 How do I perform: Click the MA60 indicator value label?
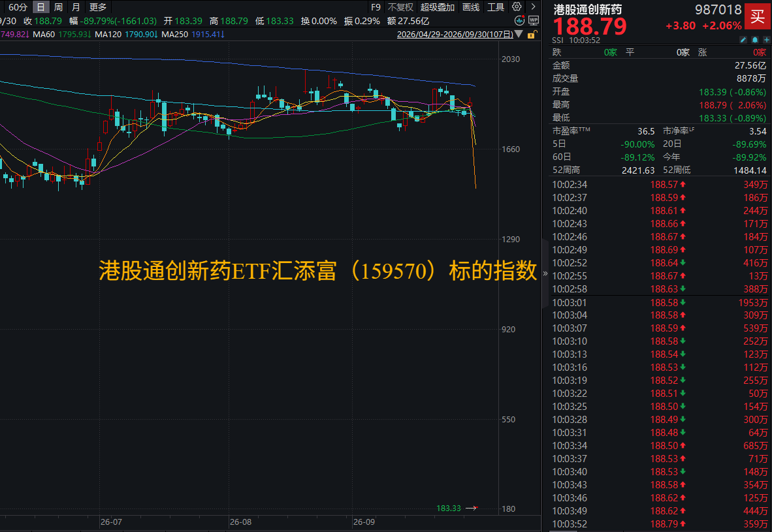[63, 35]
